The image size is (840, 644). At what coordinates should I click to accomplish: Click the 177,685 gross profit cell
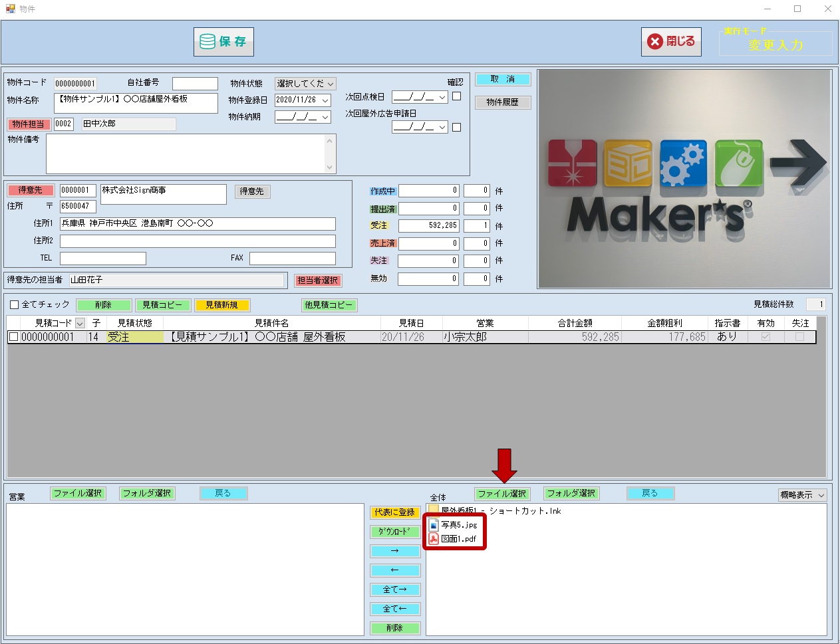click(664, 337)
